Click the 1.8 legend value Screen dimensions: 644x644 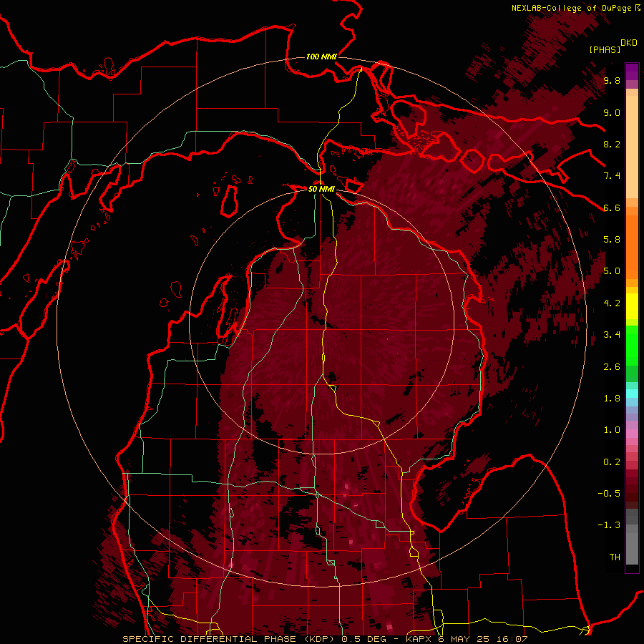pyautogui.click(x=612, y=399)
